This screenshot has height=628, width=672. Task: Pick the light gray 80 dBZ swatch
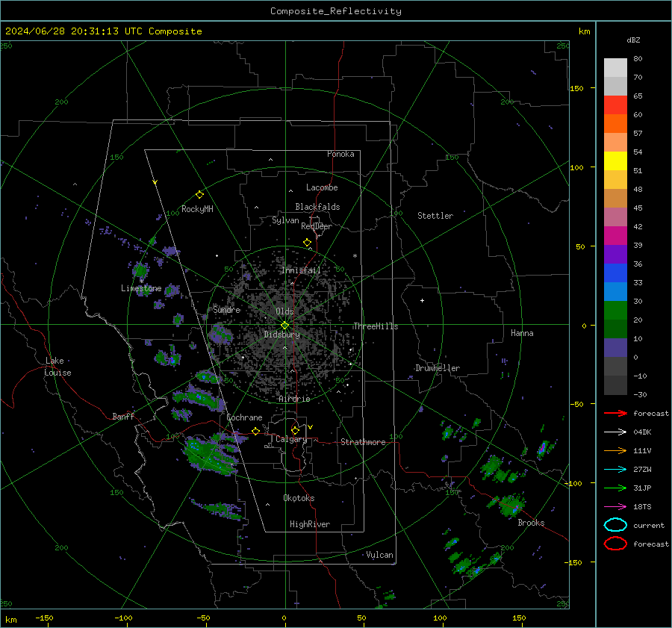pyautogui.click(x=615, y=68)
